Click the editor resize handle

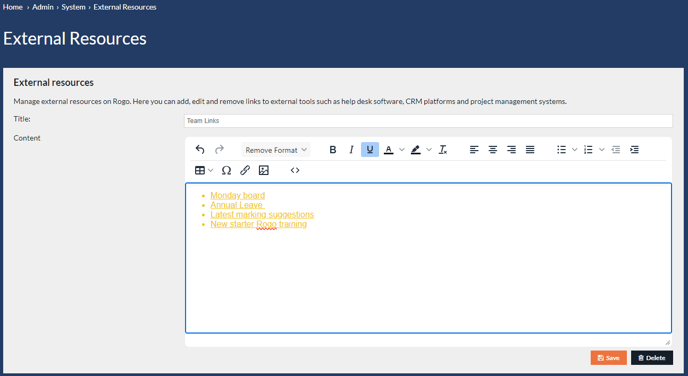pos(667,342)
